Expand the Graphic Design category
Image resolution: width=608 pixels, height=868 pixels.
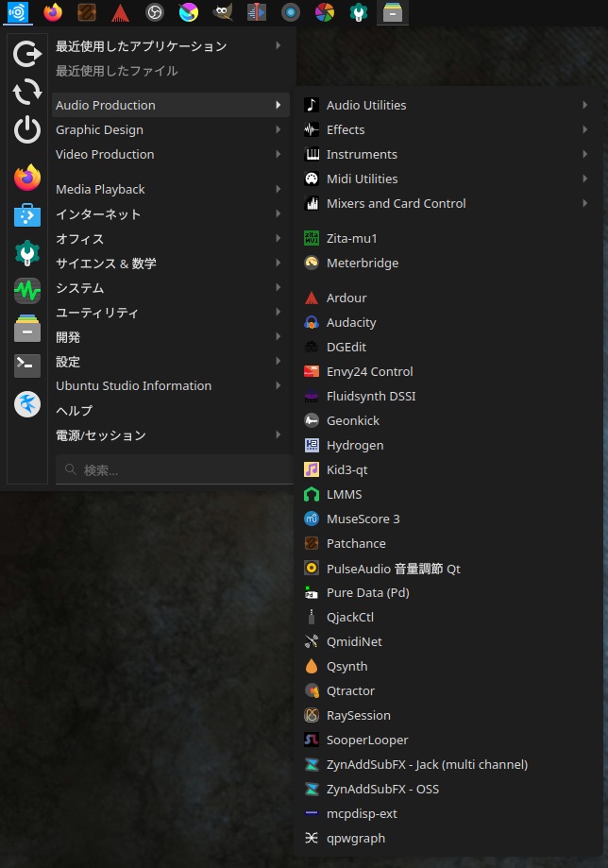coord(170,129)
